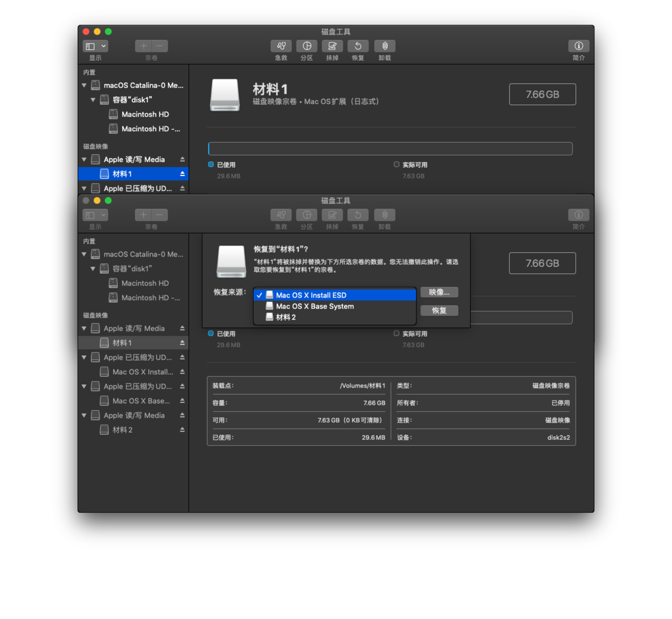Eject 材料2 volume in sidebar

pos(182,430)
